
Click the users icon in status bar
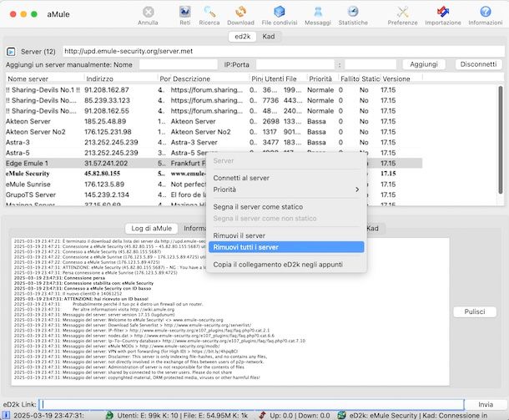[109, 415]
